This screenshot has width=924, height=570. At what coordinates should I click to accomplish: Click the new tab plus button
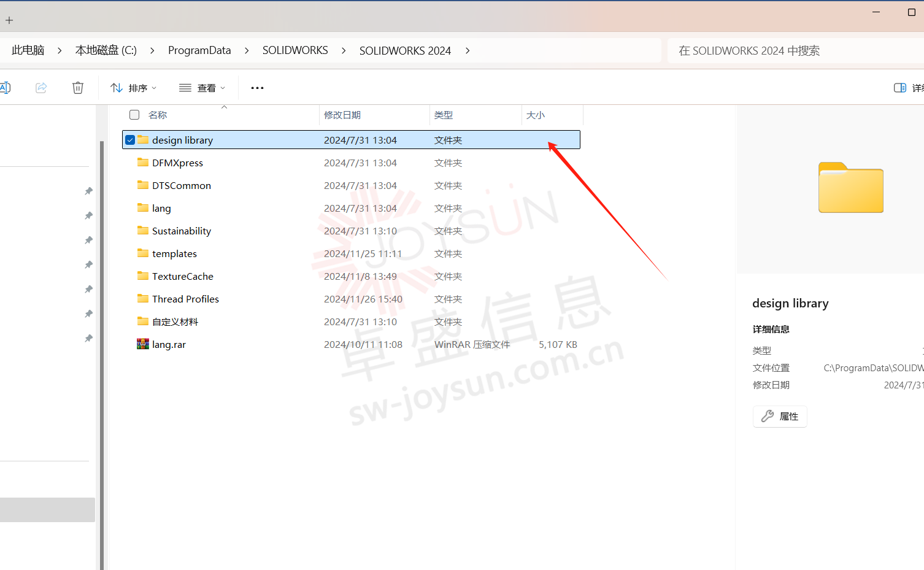click(x=9, y=20)
